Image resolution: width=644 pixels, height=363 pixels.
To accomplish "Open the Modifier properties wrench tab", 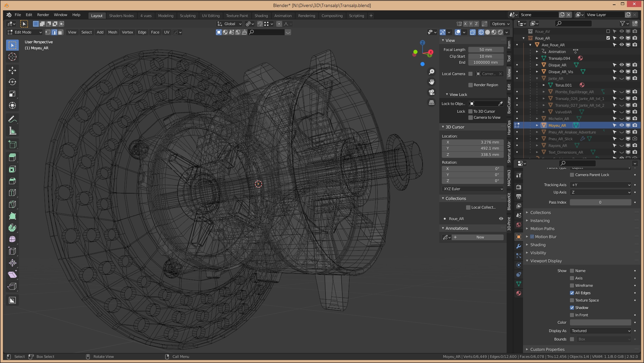I will [x=519, y=246].
